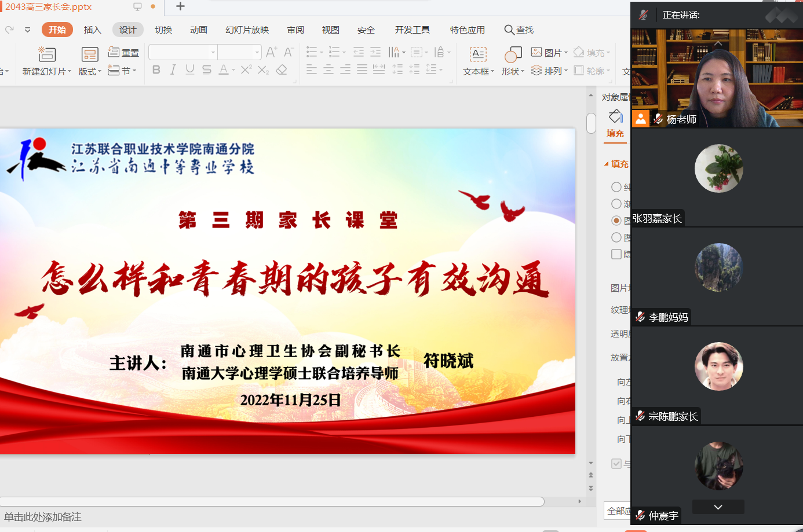Click the horizontal scrollbar below the slide
The image size is (803, 532).
pyautogui.click(x=272, y=501)
